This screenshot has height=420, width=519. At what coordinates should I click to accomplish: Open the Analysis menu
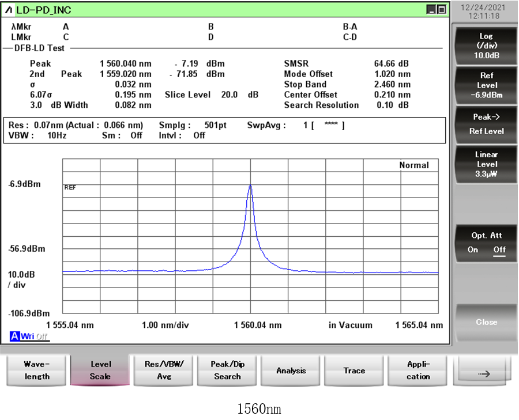(291, 370)
